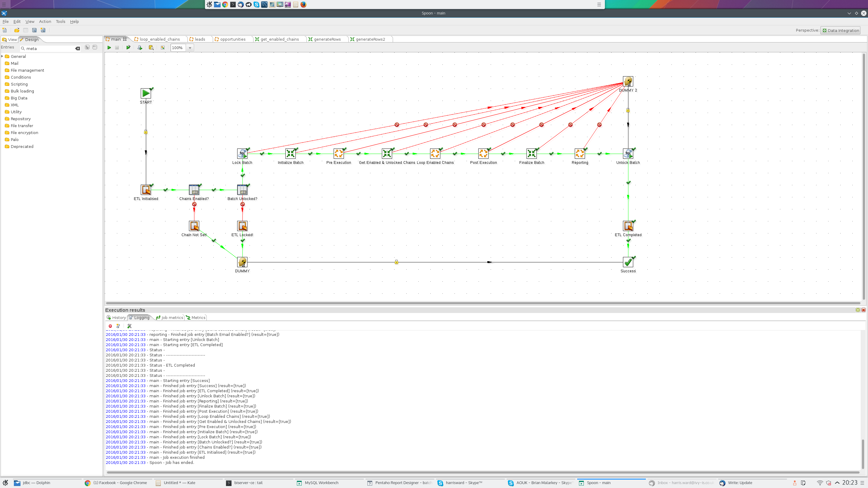The height and width of the screenshot is (488, 868).
Task: Click the Data Integration perspective button
Action: coord(840,31)
